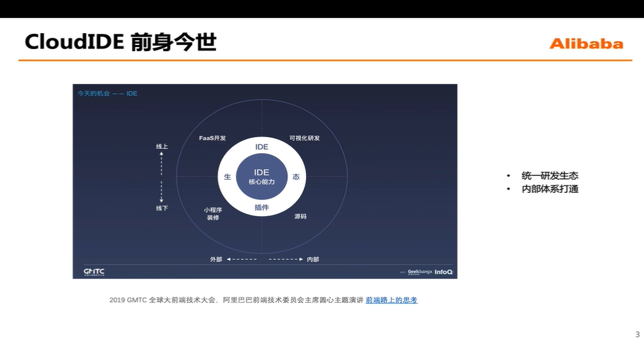
Task: Click the 线下 axis label
Action: tap(162, 208)
